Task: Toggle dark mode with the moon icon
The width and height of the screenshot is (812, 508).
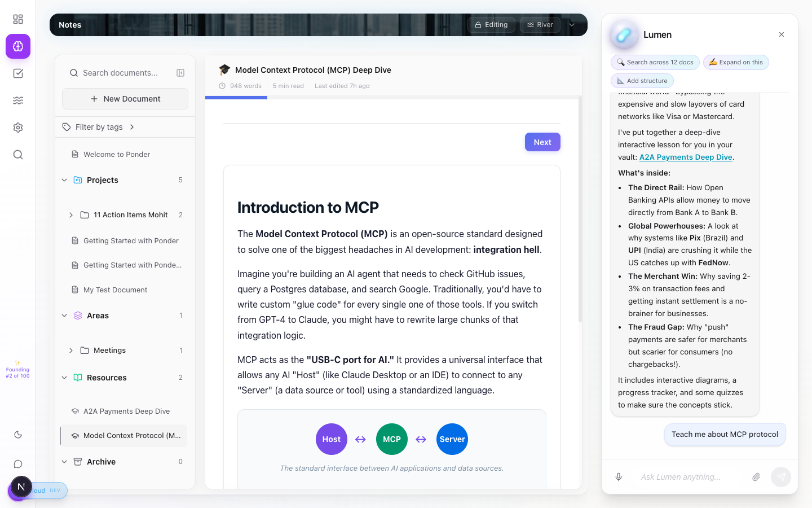Action: pyautogui.click(x=18, y=435)
